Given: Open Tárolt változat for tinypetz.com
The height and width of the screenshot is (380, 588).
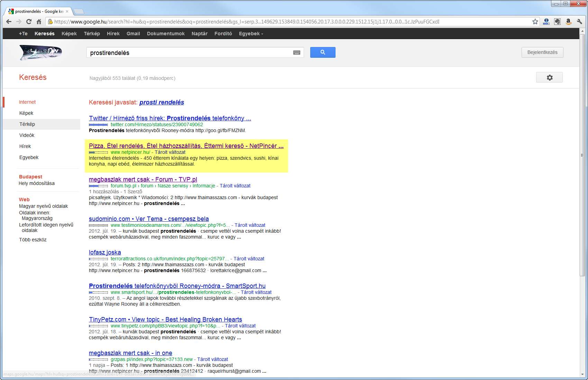Looking at the screenshot, I should [240, 326].
